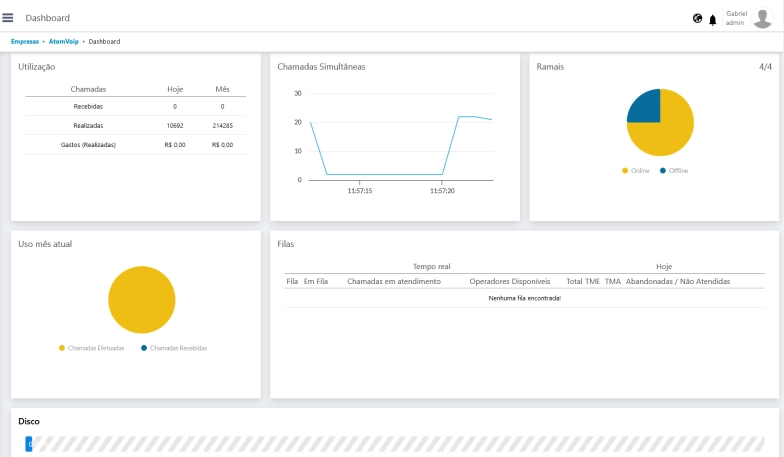784x457 pixels.
Task: Click the blue Offline legend dot
Action: [x=663, y=171]
